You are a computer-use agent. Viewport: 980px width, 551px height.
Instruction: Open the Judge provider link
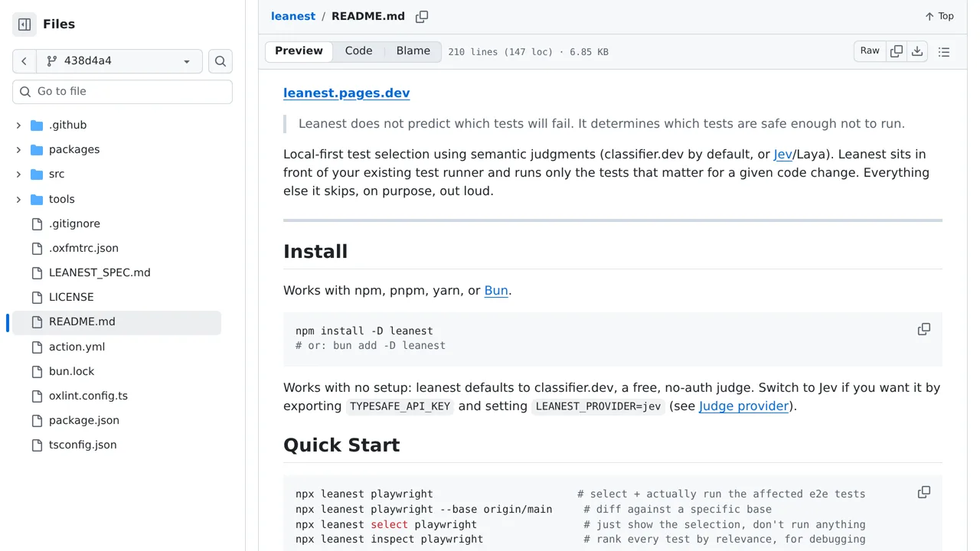point(743,406)
